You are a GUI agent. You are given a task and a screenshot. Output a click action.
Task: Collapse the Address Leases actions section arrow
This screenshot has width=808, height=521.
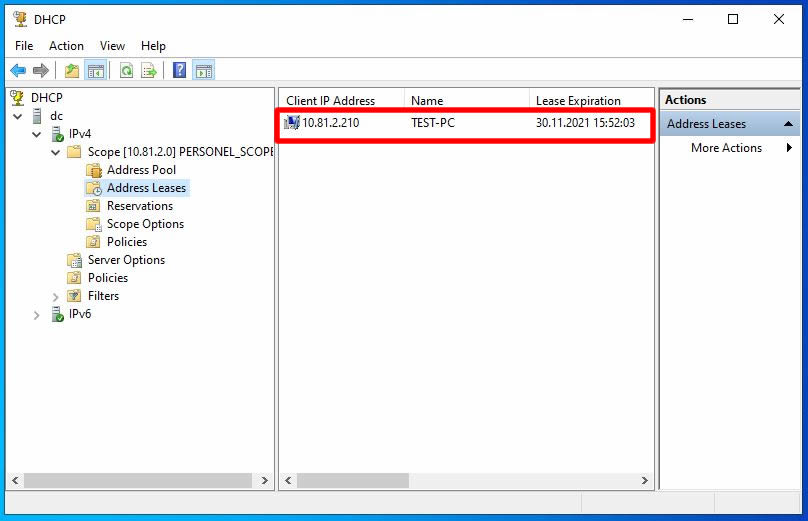[788, 124]
